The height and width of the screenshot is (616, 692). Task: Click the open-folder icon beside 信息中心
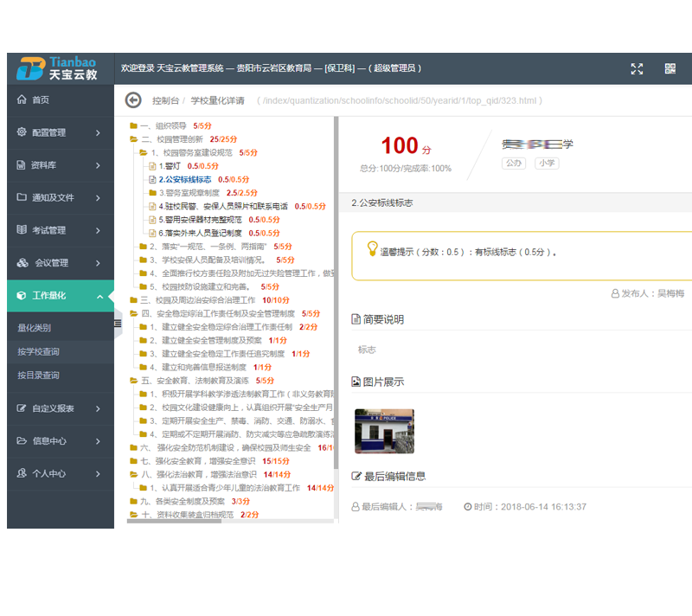click(22, 440)
